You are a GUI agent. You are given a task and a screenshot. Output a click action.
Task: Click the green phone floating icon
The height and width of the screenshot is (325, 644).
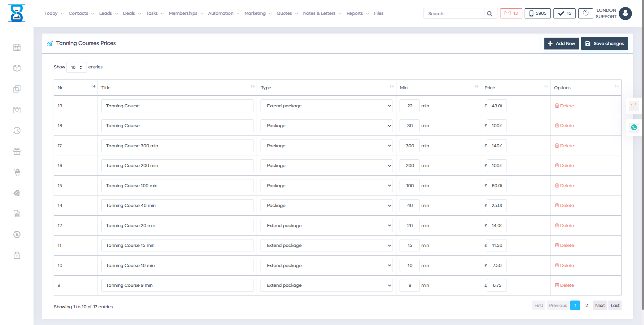634,127
